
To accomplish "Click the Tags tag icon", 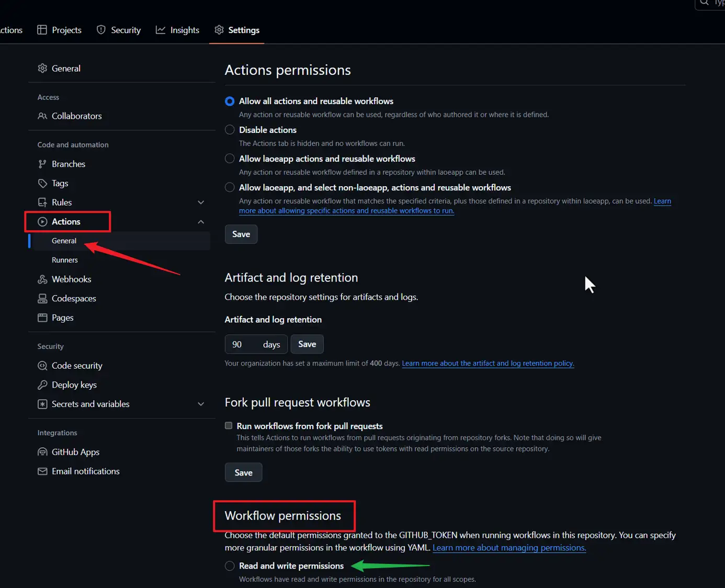I will tap(42, 184).
